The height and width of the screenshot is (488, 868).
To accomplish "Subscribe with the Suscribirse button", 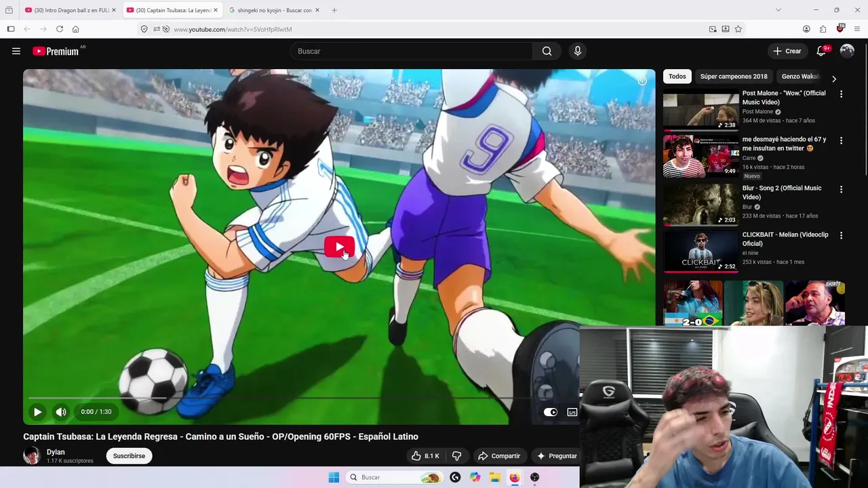I will (x=129, y=456).
